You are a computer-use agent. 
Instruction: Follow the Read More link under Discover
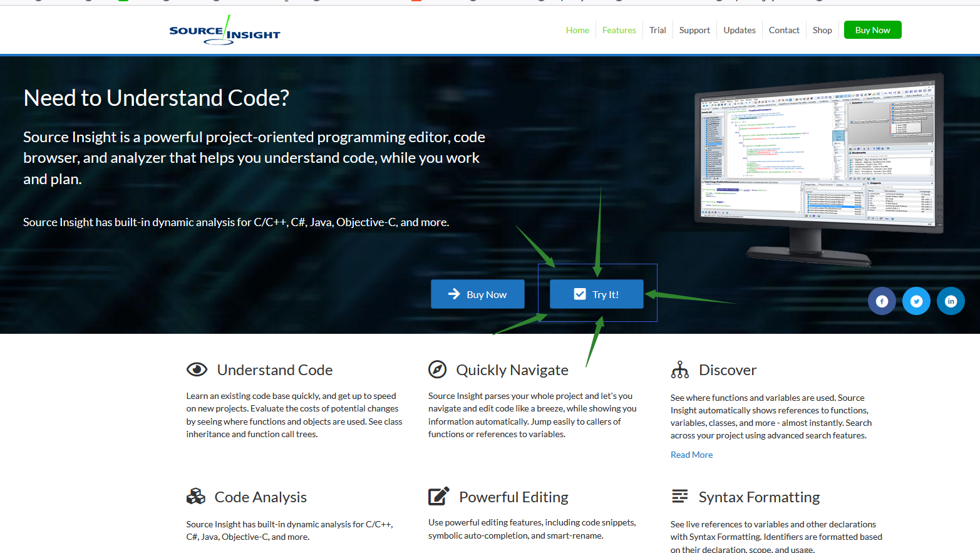coord(691,455)
